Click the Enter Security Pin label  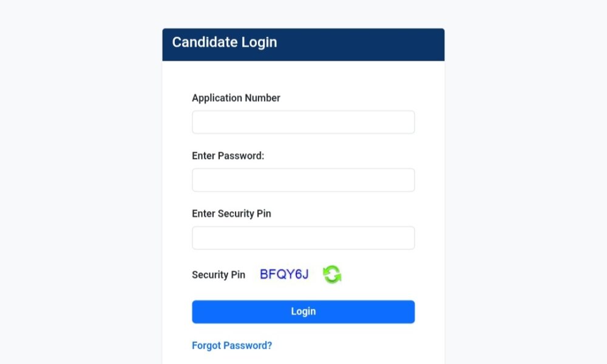pyautogui.click(x=231, y=214)
